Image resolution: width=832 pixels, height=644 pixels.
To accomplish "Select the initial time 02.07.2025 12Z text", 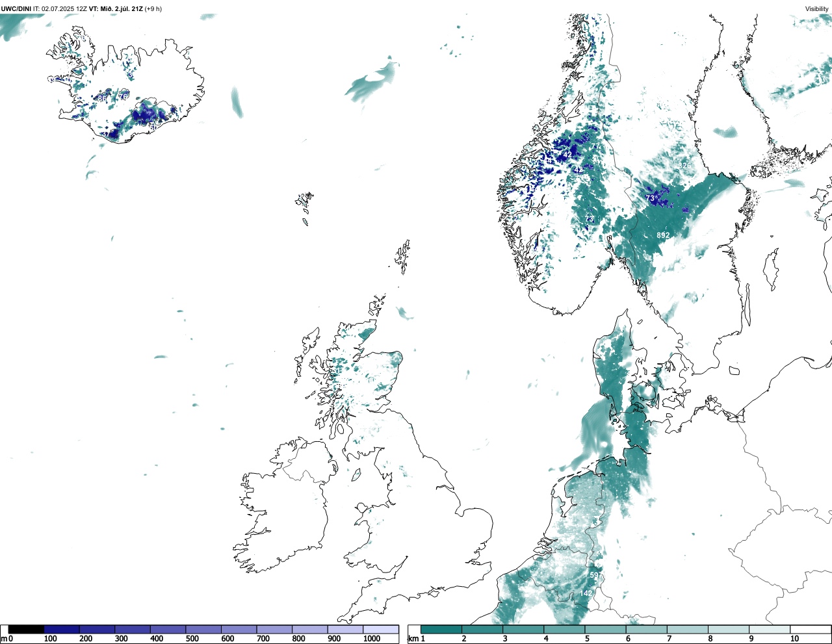I will tap(64, 8).
